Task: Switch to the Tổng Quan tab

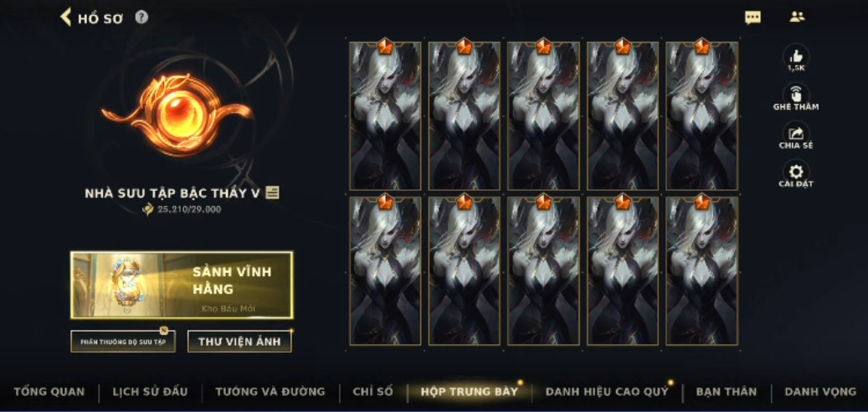Action: click(49, 392)
